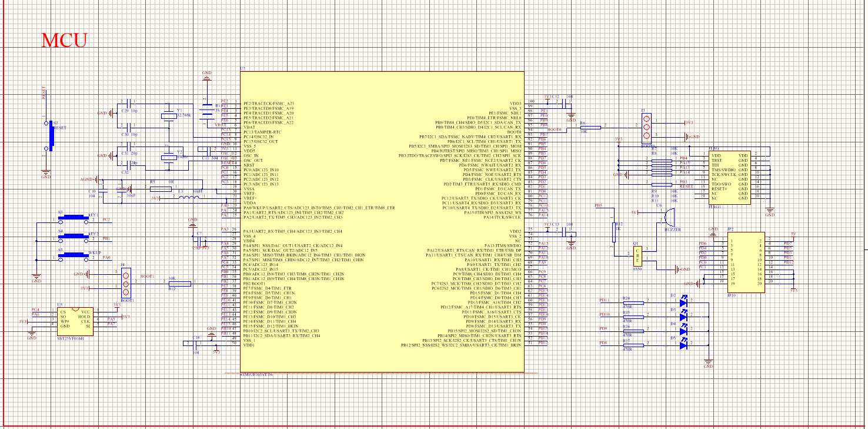Image resolution: width=868 pixels, height=429 pixels.
Task: Select the 470R resistor R24
Action: (632, 302)
